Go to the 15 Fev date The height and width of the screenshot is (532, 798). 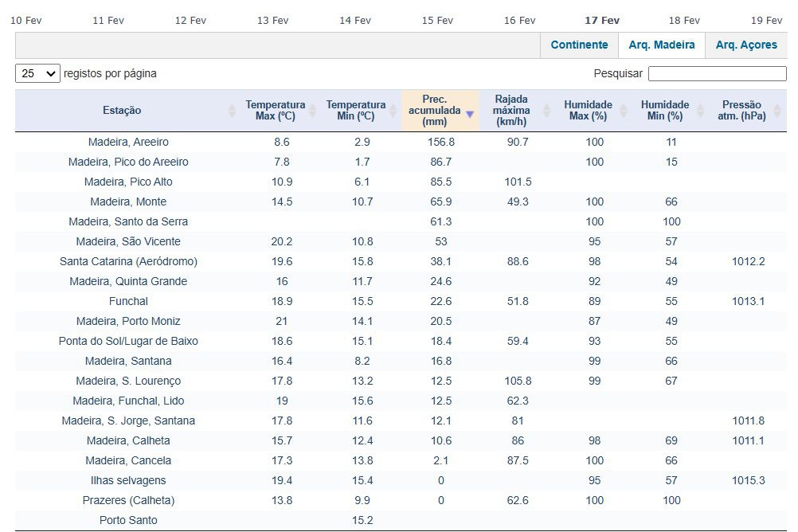437,21
